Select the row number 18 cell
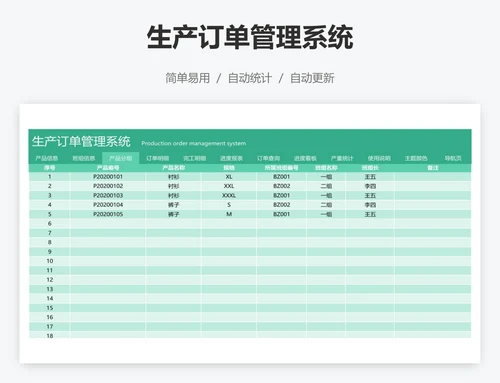The width and height of the screenshot is (500, 383). tap(50, 335)
